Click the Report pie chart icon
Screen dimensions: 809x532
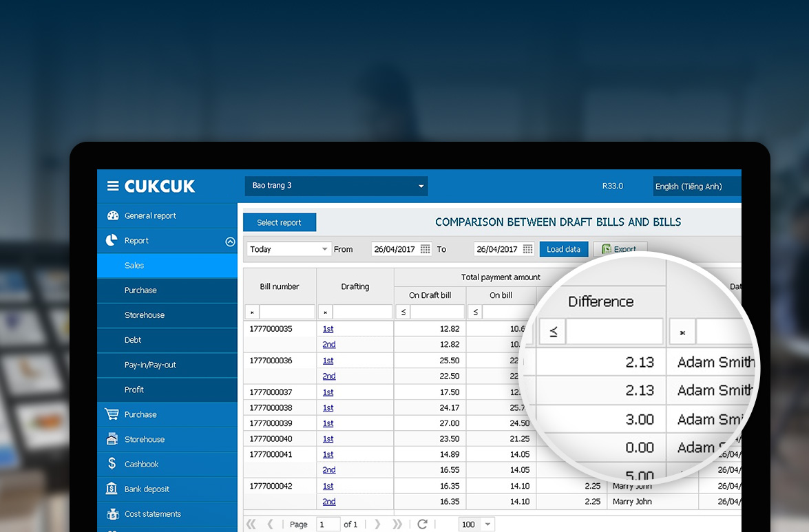point(112,240)
